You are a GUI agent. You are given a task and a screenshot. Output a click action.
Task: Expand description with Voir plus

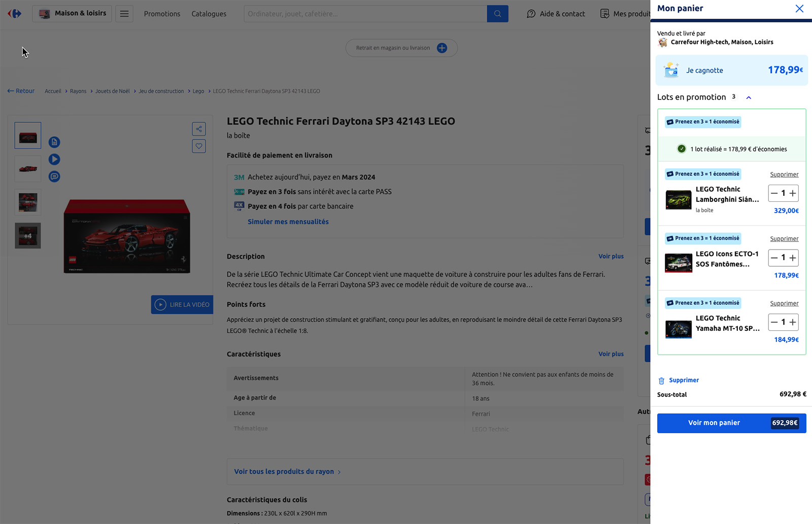pyautogui.click(x=611, y=256)
